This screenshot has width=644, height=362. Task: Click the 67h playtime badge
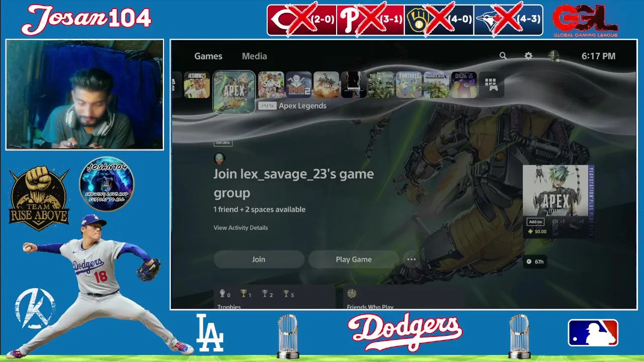pos(535,261)
